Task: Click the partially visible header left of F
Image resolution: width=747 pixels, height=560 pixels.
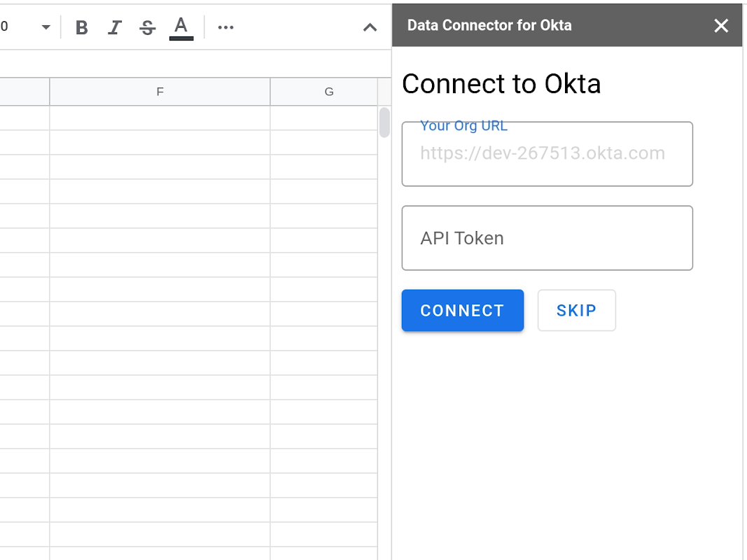Action: [25, 92]
